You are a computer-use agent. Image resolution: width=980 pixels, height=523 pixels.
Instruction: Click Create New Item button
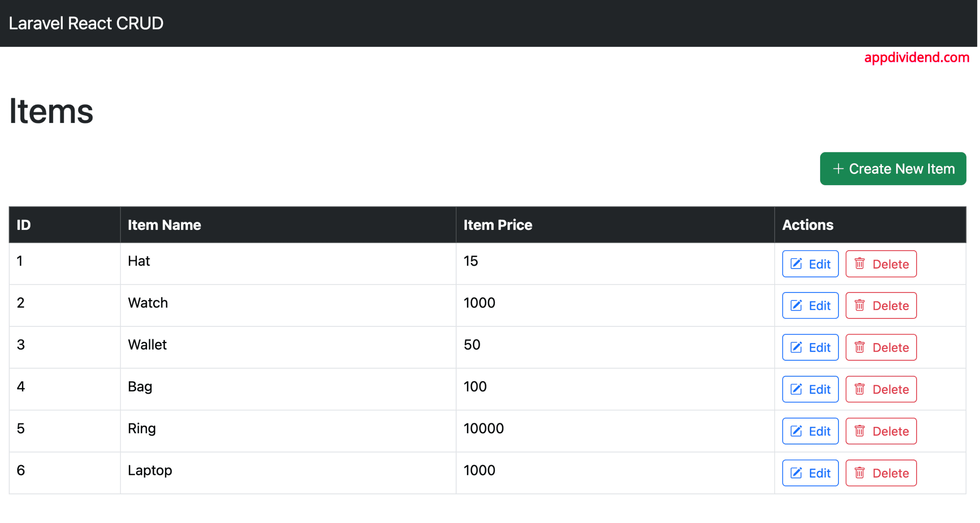pyautogui.click(x=894, y=168)
